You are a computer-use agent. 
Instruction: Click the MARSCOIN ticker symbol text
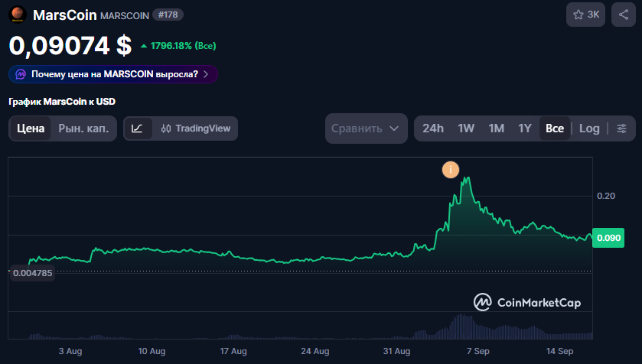coord(125,15)
